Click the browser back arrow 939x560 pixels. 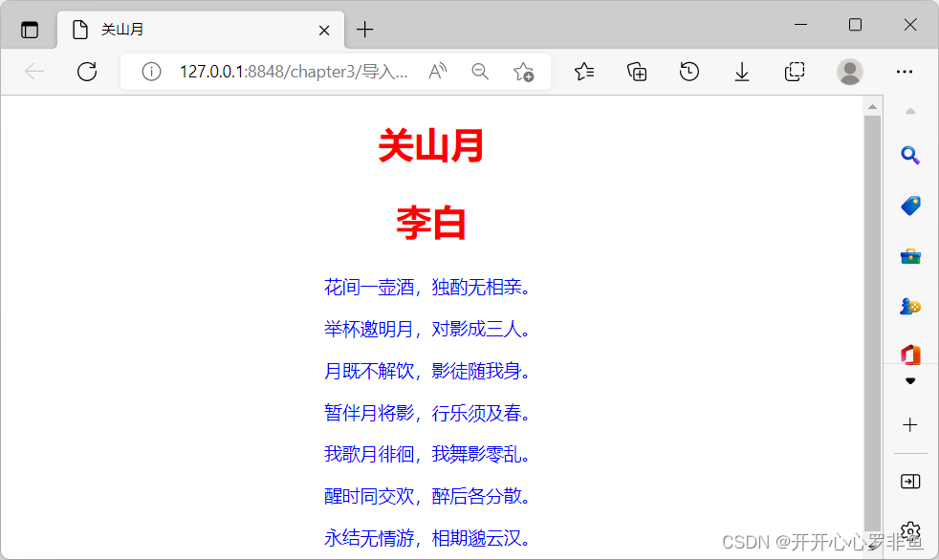(x=34, y=72)
